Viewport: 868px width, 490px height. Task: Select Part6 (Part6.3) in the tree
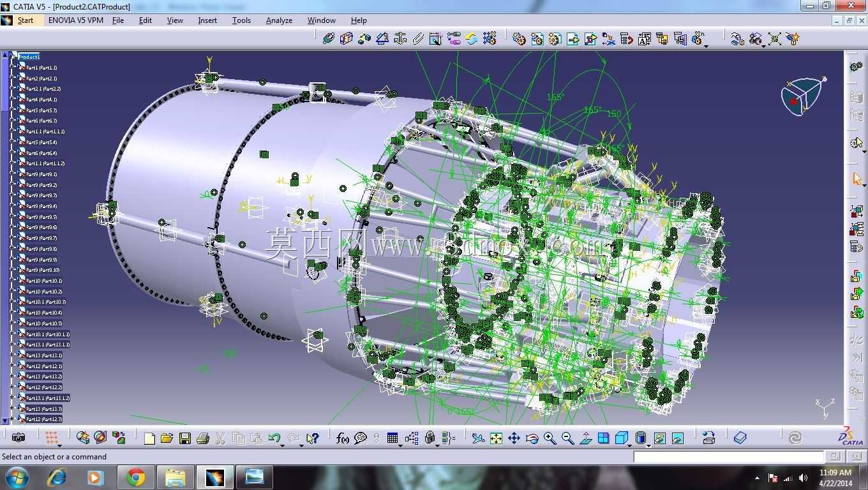click(x=41, y=121)
